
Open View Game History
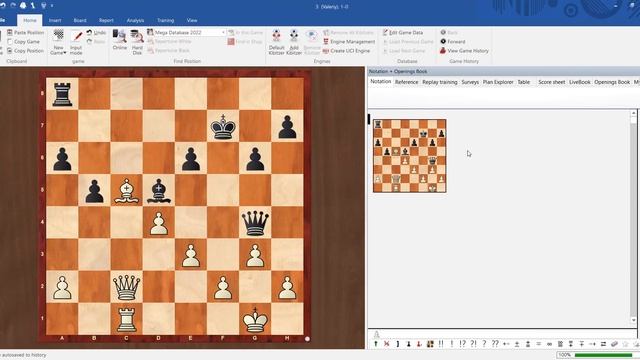(464, 51)
